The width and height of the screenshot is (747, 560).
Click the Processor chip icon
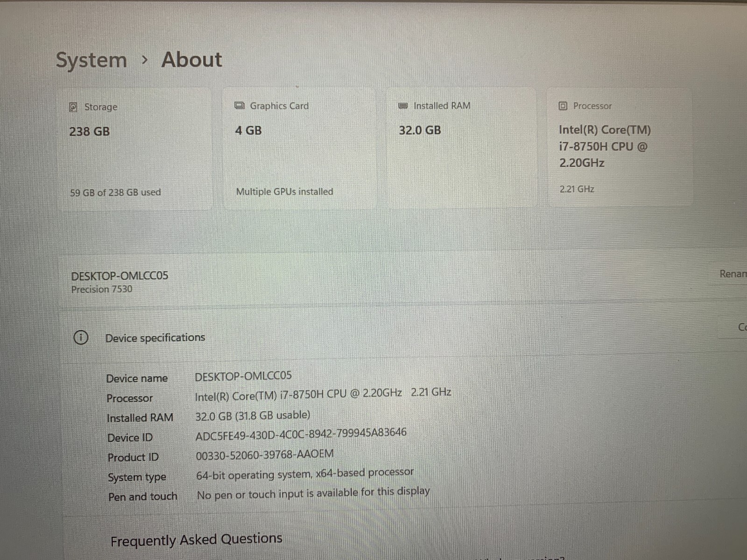click(563, 106)
